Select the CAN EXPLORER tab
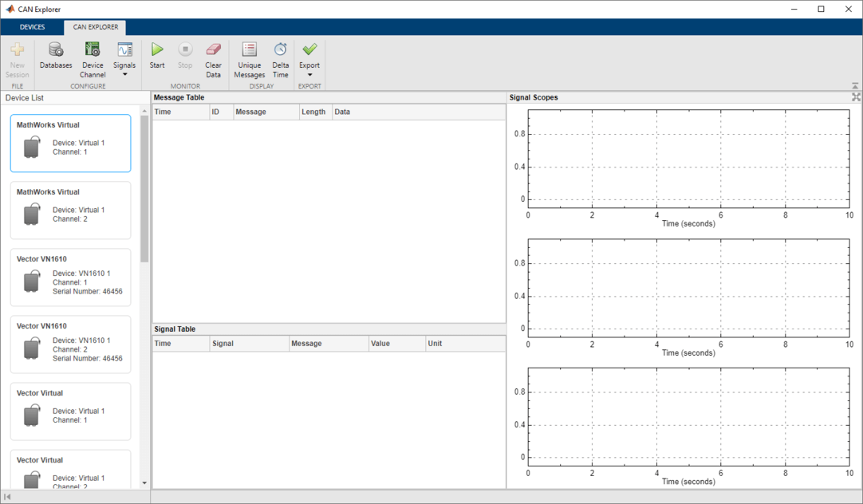863x504 pixels. (96, 27)
